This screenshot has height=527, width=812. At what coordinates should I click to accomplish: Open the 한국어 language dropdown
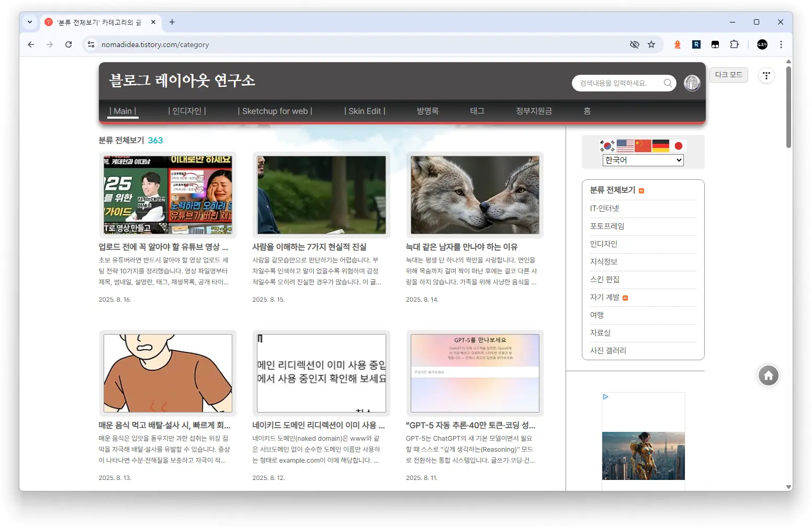pyautogui.click(x=642, y=160)
